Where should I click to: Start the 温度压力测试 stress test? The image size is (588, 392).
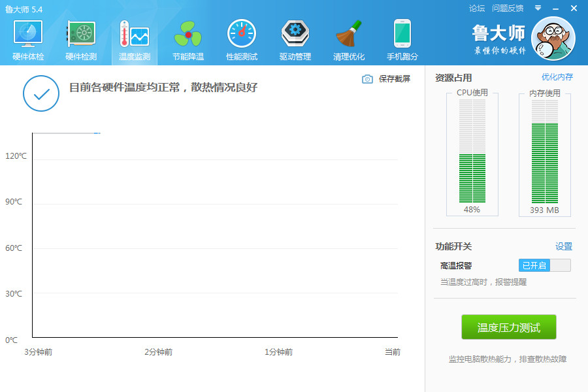509,327
